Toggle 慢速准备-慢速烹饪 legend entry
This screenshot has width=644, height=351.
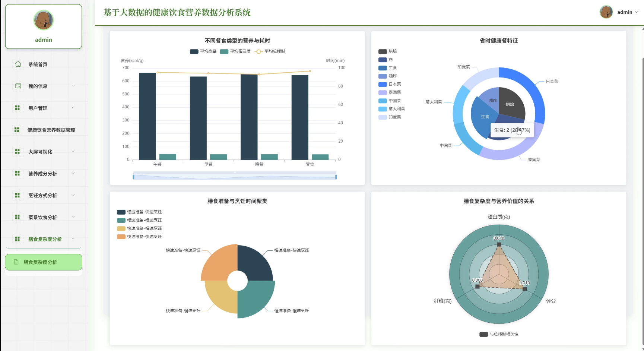139,220
